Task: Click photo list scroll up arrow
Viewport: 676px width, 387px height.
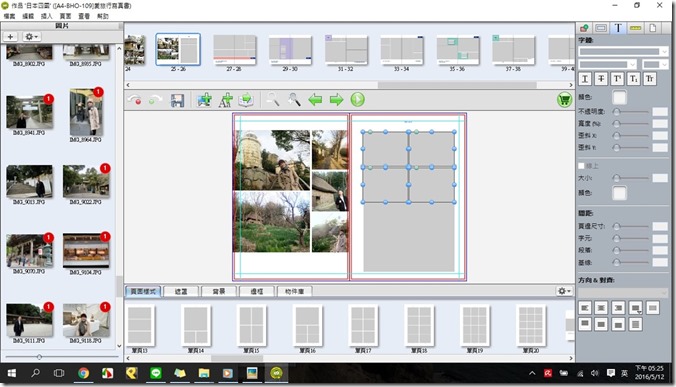Action: (119, 48)
